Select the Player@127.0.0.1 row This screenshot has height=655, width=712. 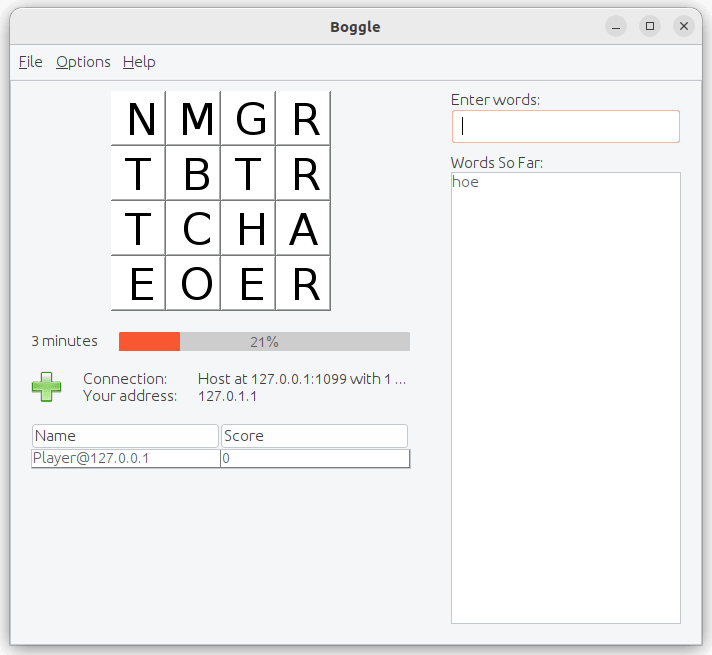pos(221,458)
